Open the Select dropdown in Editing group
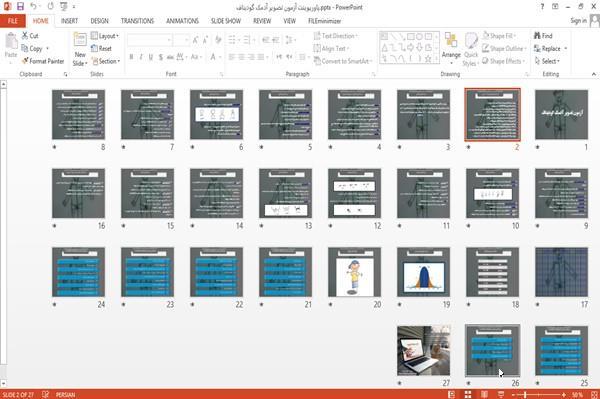 click(x=547, y=61)
